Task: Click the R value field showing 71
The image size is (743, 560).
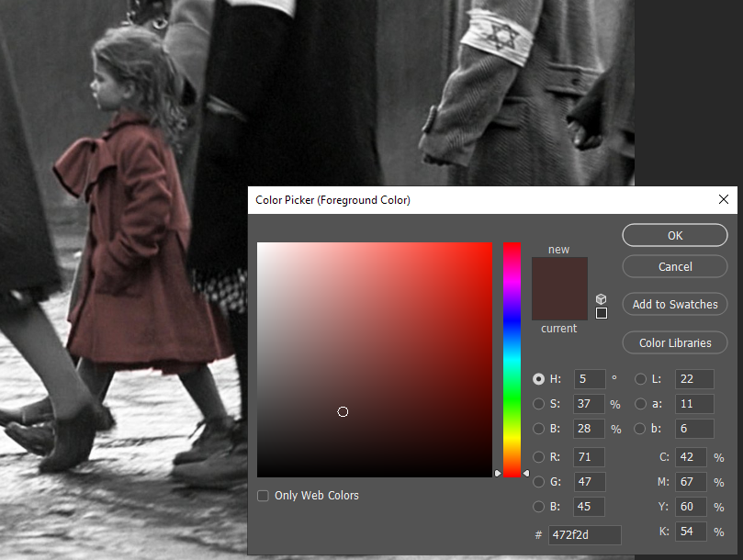Action: [x=590, y=456]
